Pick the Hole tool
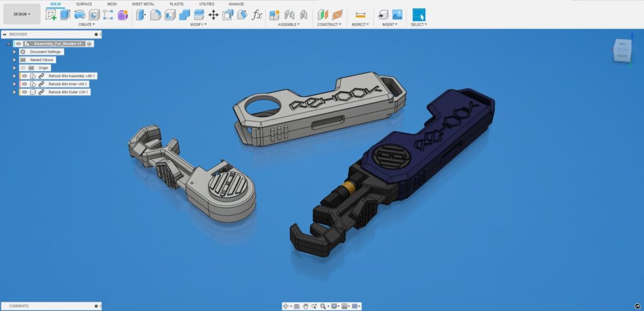644x311 pixels. tap(94, 15)
